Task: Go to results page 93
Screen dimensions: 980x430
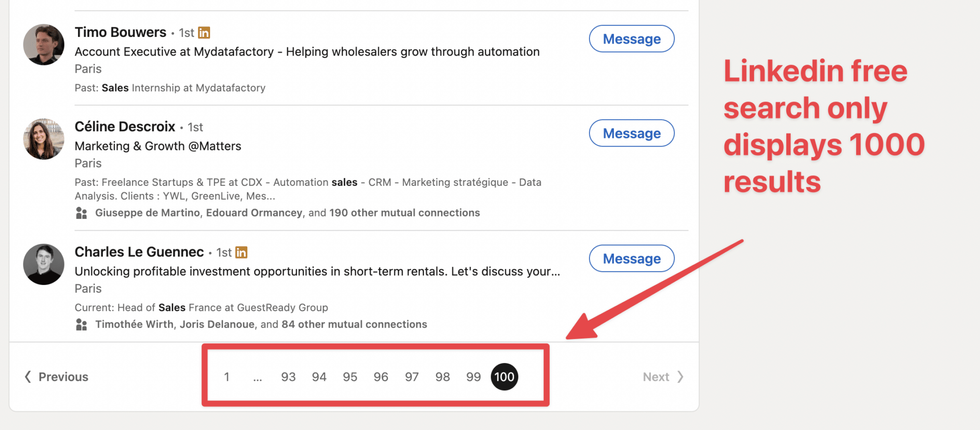Action: [288, 377]
